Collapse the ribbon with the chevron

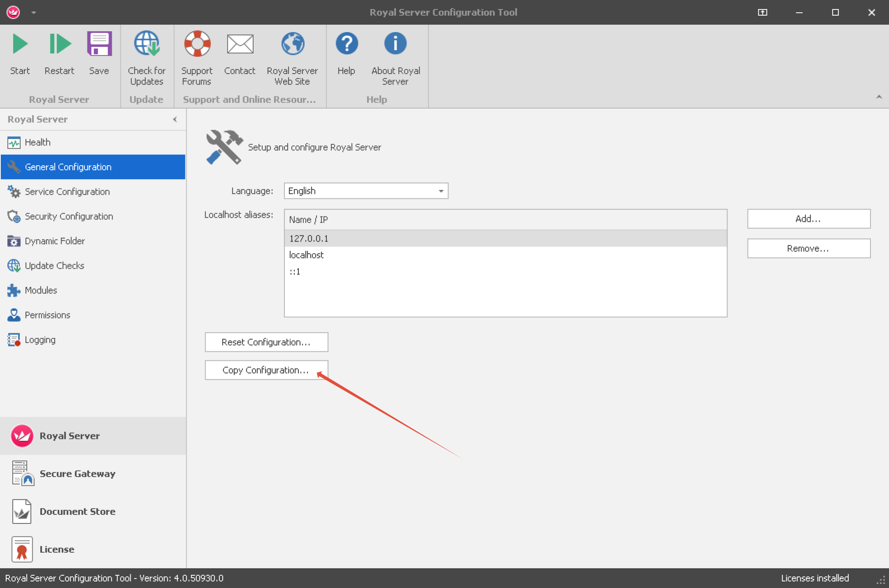[x=879, y=97]
